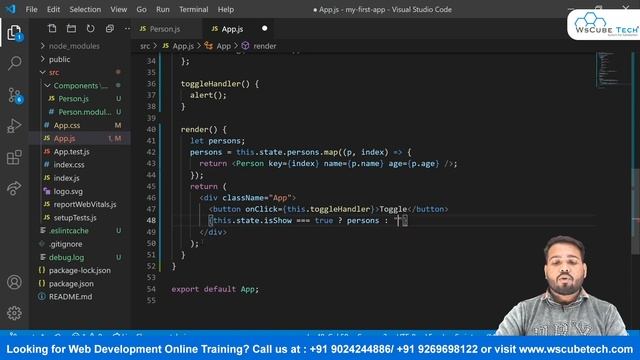640x360 pixels.
Task: Click the New Folder icon in Explorer
Action: coord(71,29)
